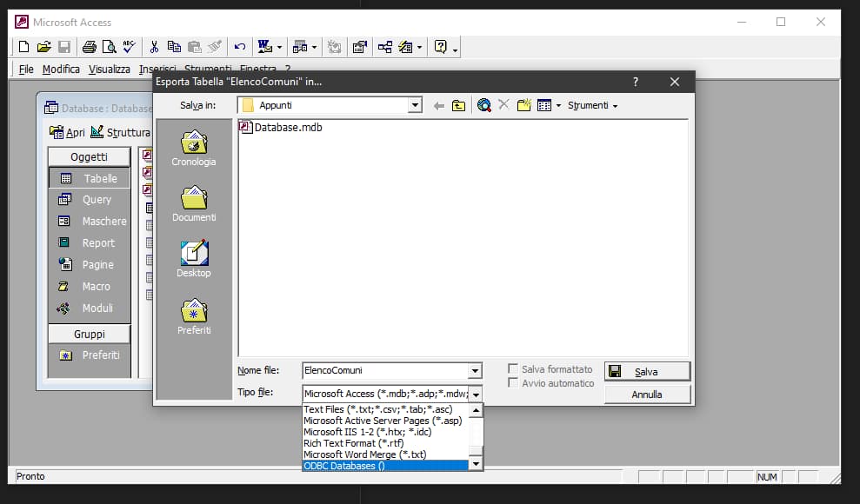The height and width of the screenshot is (504, 860).
Task: Click Apri in Database window
Action: pyautogui.click(x=67, y=133)
